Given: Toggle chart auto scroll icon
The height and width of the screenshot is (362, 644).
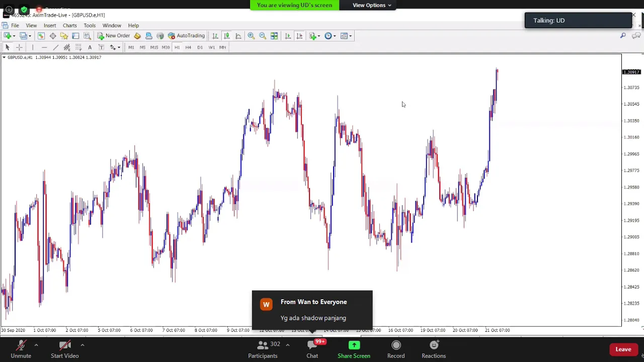Looking at the screenshot, I should [288, 36].
